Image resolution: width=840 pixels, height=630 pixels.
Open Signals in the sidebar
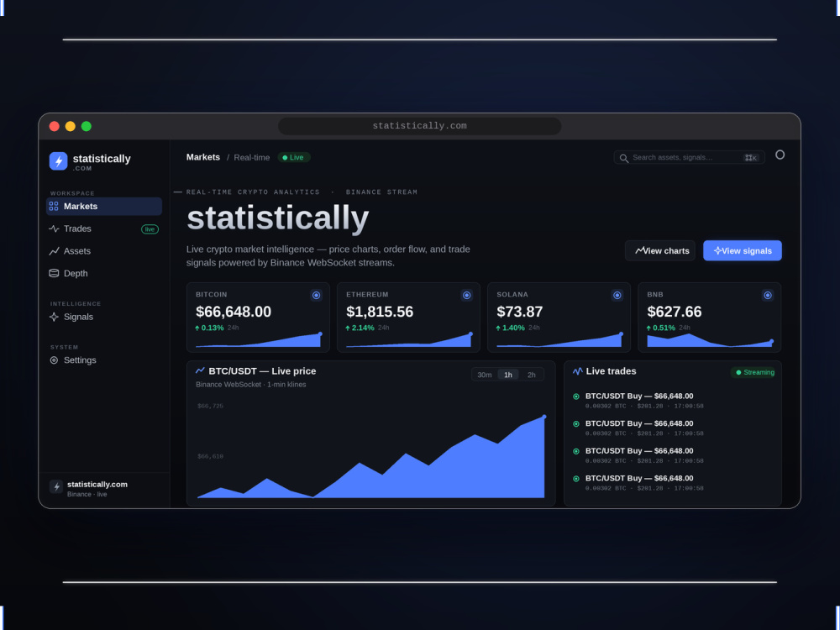(104, 317)
